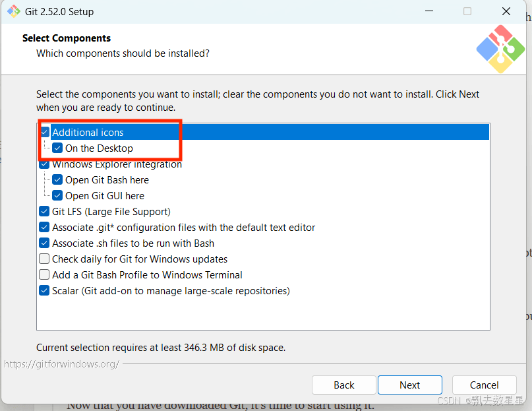Uncheck the Additional icons checkbox
This screenshot has height=411, width=532.
(x=44, y=132)
